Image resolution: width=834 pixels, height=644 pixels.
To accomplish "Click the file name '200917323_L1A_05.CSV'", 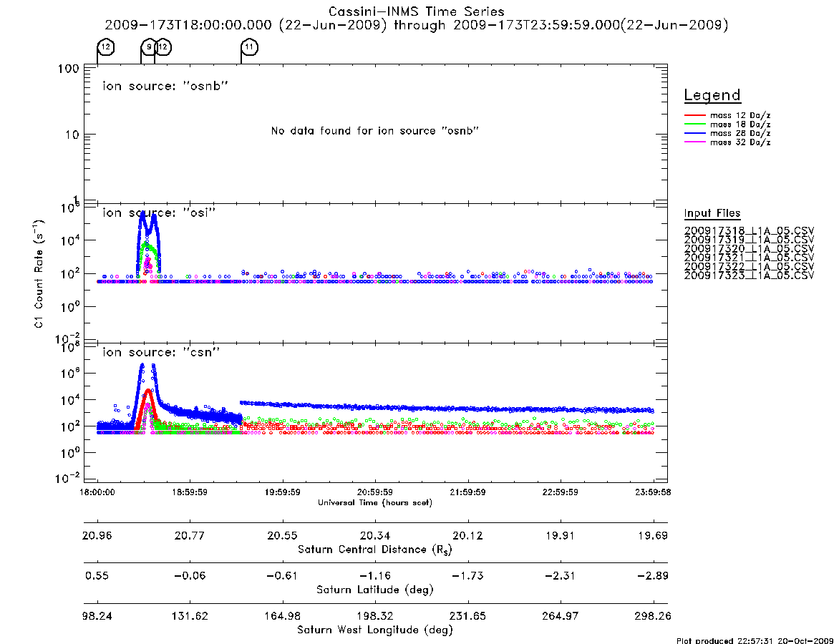I will pyautogui.click(x=749, y=275).
